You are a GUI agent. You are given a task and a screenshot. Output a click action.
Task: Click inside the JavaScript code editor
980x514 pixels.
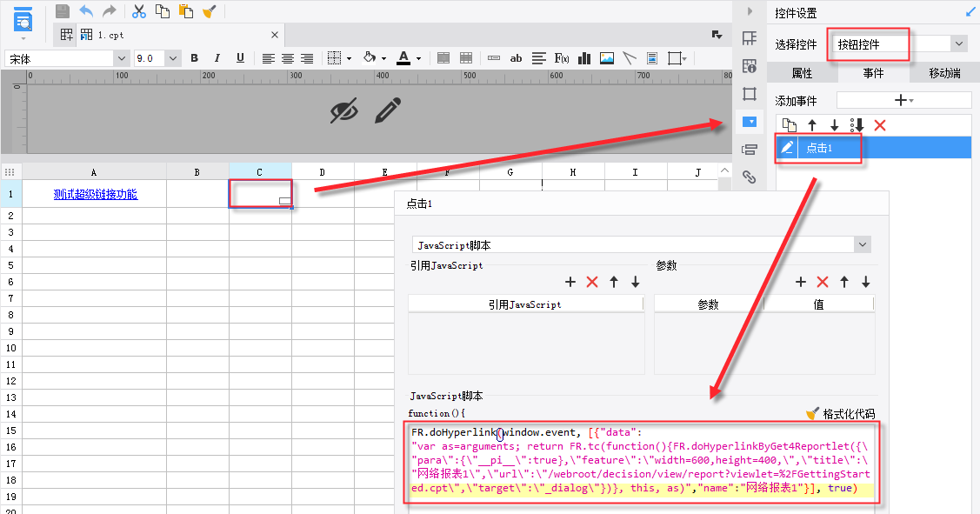[x=643, y=462]
